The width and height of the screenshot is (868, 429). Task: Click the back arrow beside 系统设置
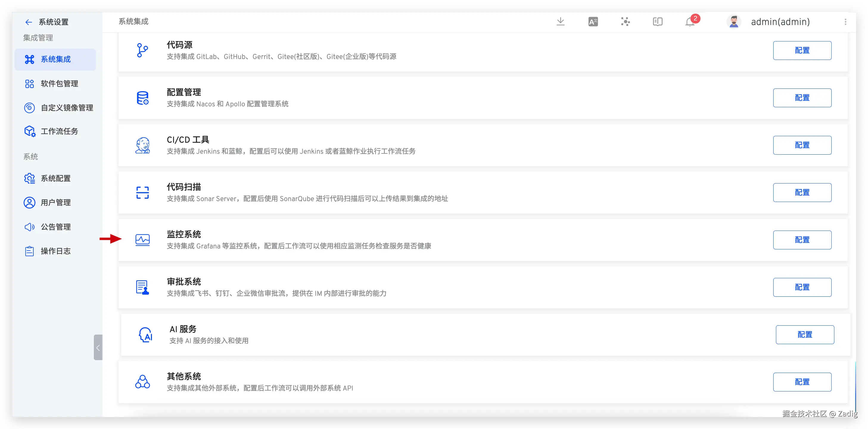click(29, 22)
